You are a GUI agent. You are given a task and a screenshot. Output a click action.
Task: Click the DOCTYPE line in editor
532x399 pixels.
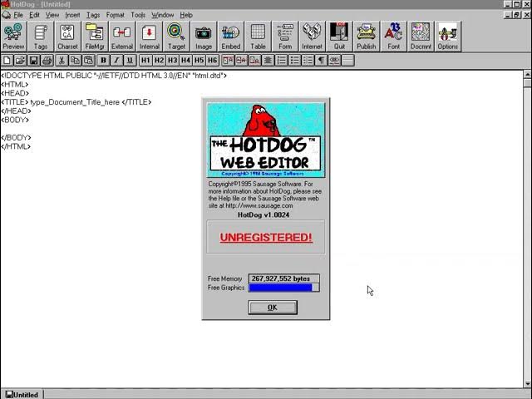[x=114, y=76]
